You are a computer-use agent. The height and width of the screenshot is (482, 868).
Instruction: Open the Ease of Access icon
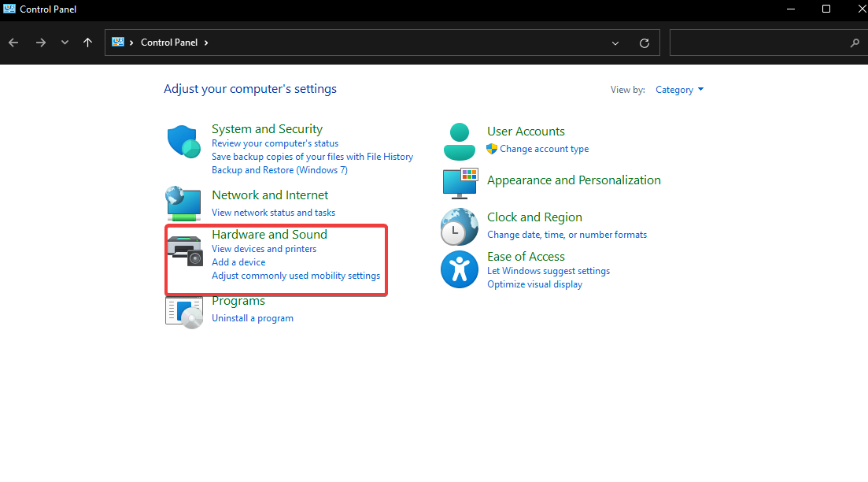(460, 270)
